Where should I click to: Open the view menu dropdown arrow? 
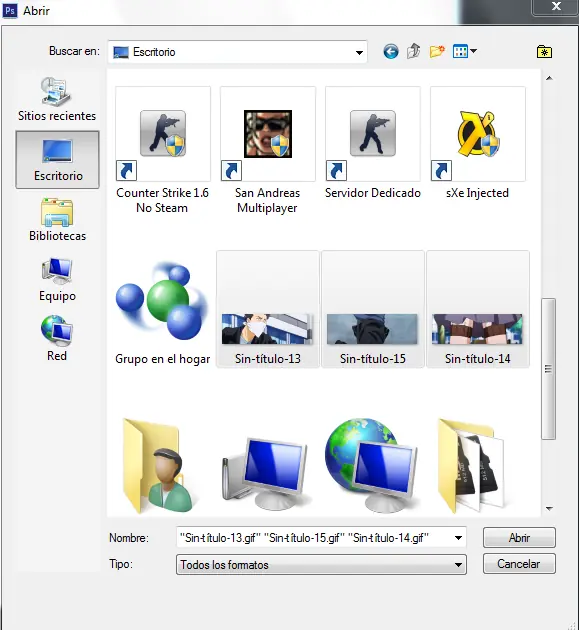pos(473,51)
